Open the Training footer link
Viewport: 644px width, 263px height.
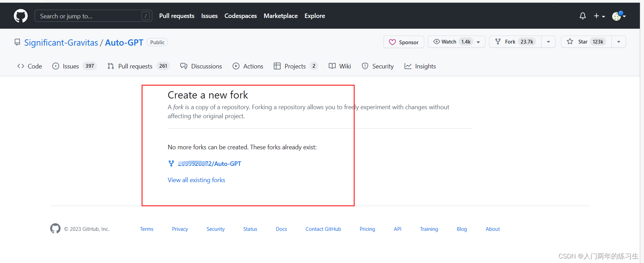coord(429,229)
